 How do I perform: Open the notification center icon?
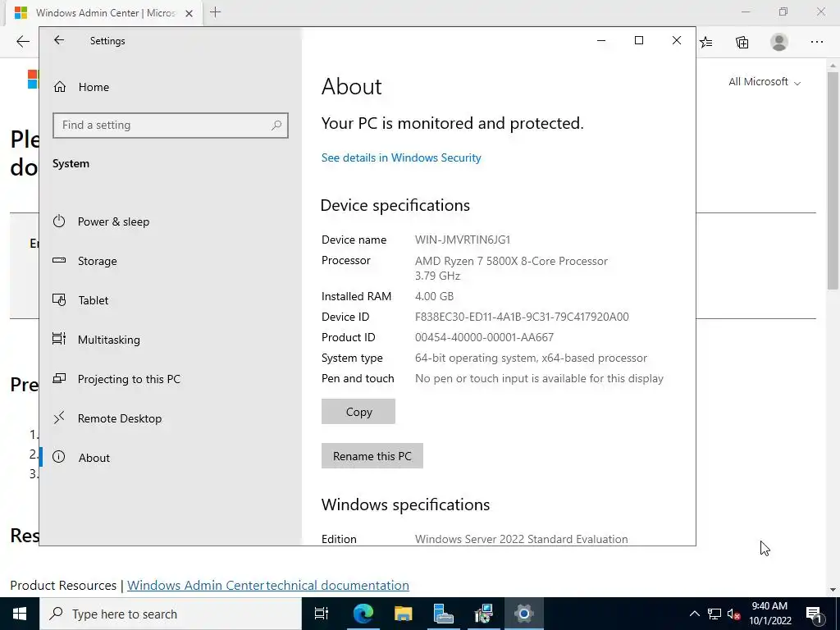point(813,614)
